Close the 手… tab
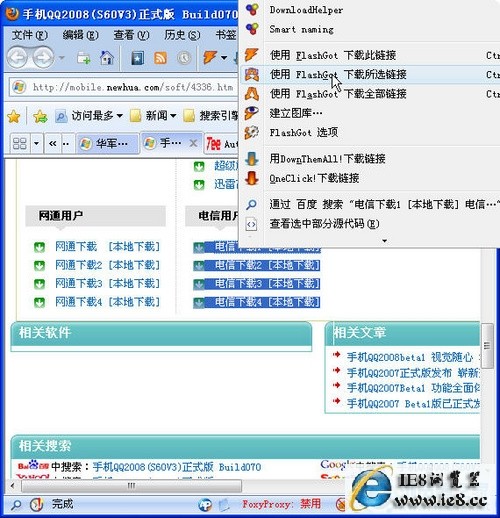500x518 pixels. pyautogui.click(x=193, y=144)
